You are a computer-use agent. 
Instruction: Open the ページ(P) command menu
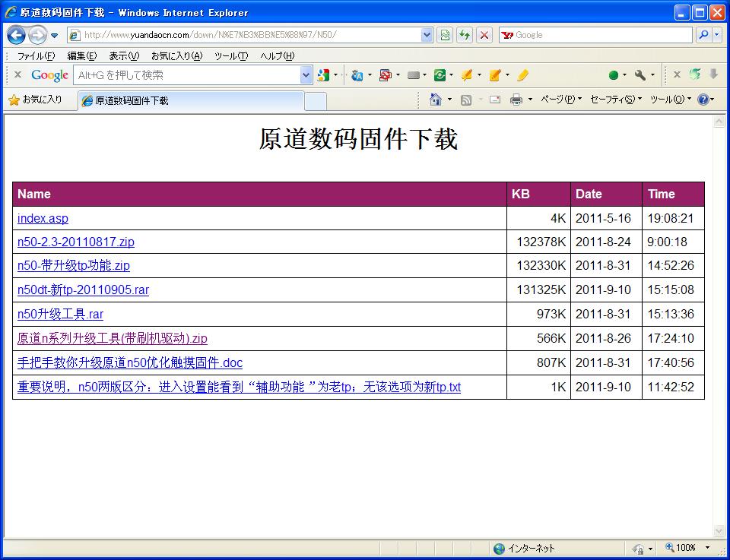561,100
